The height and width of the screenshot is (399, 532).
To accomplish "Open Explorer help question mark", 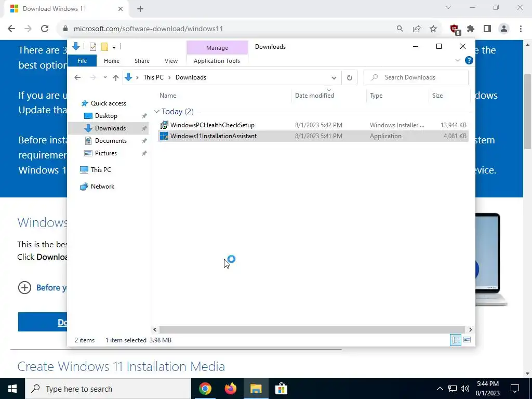I will point(469,60).
